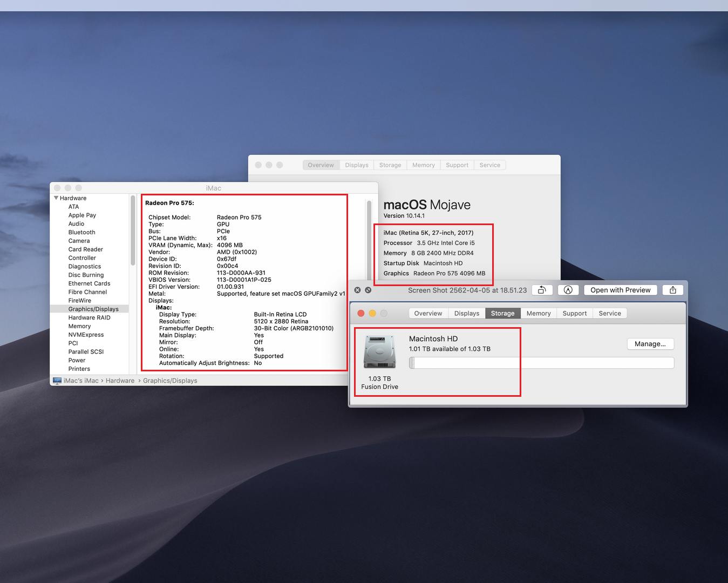The width and height of the screenshot is (728, 583).
Task: Open Hardware RAID section
Action: (x=89, y=318)
